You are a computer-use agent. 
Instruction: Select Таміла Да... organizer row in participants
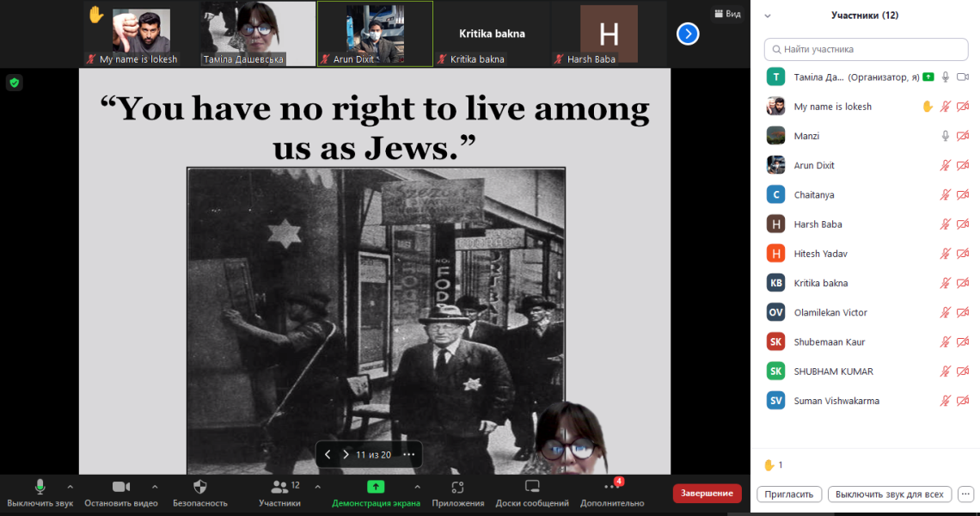866,77
